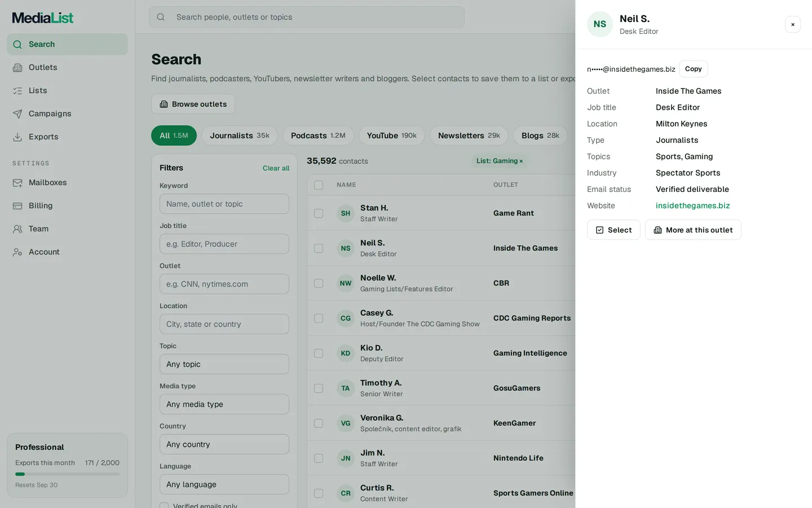Click the Exports download icon
This screenshot has height=508, width=812.
click(17, 137)
